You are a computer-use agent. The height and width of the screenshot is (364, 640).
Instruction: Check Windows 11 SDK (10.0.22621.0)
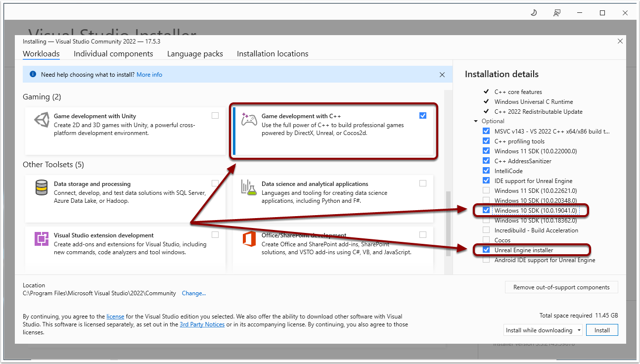tap(486, 190)
